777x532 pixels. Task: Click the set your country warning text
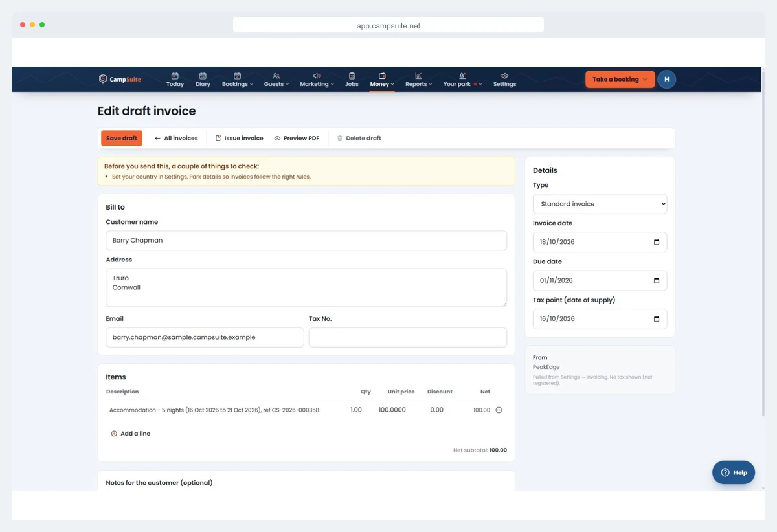click(211, 177)
